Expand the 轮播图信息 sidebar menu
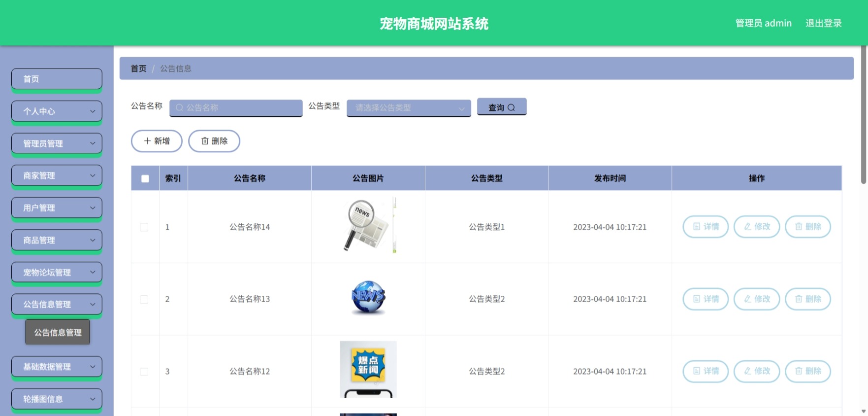This screenshot has height=416, width=868. coord(57,399)
